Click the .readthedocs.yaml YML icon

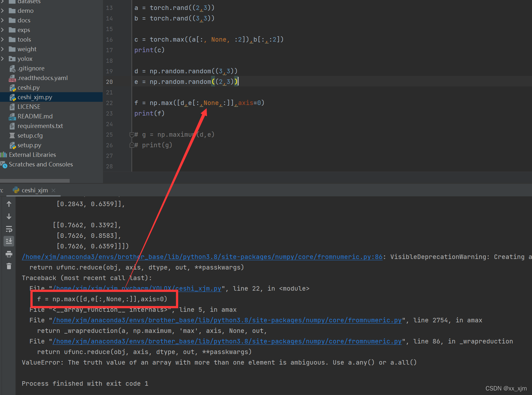pos(12,78)
